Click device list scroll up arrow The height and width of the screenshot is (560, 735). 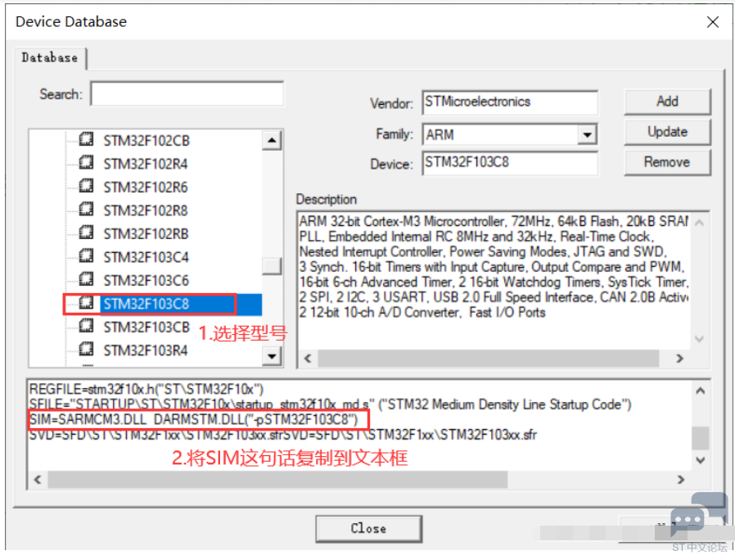272,140
